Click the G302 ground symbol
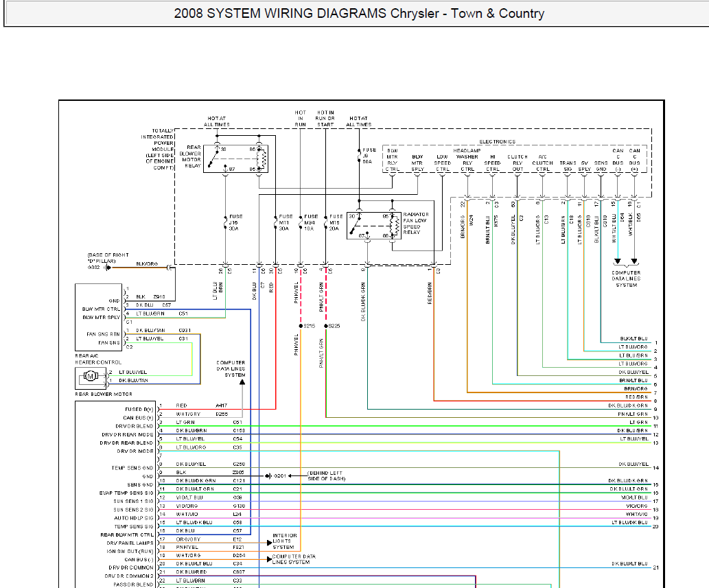The width and height of the screenshot is (709, 588). click(108, 268)
